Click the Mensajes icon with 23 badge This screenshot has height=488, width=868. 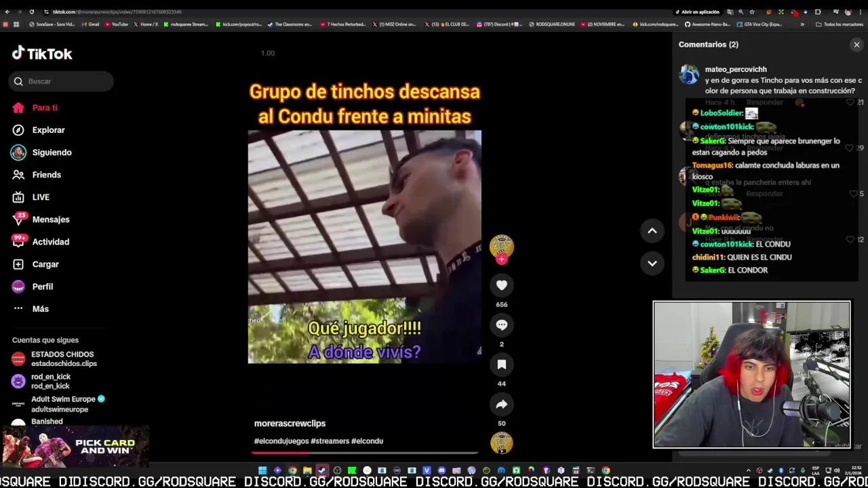[x=18, y=220]
